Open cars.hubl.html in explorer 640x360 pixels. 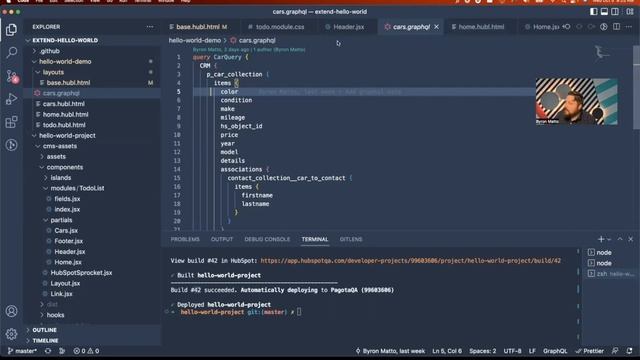coord(92,104)
